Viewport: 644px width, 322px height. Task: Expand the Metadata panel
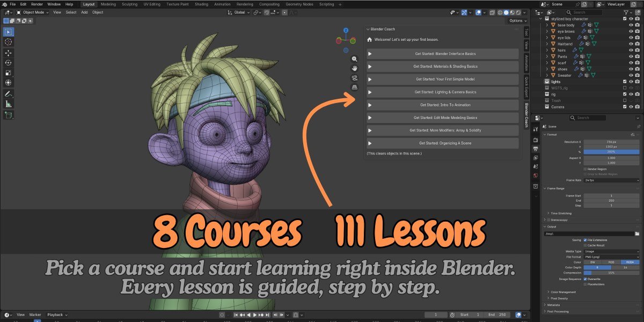point(544,305)
